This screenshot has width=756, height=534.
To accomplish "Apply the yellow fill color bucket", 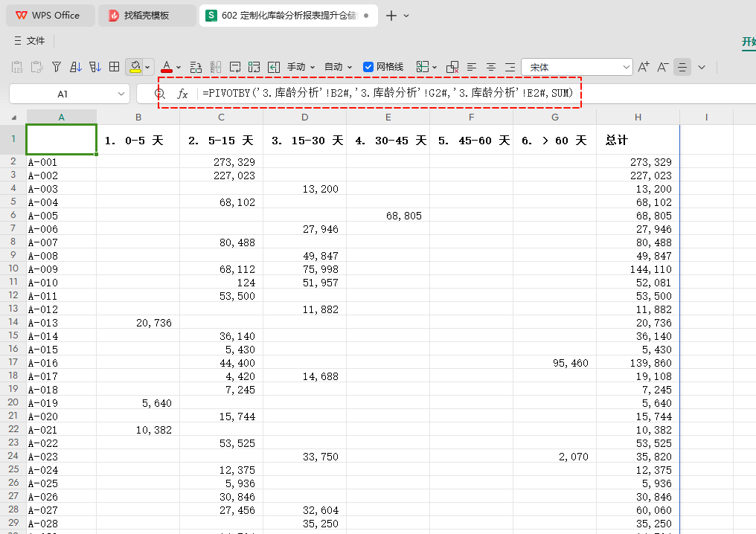I will click(x=135, y=67).
